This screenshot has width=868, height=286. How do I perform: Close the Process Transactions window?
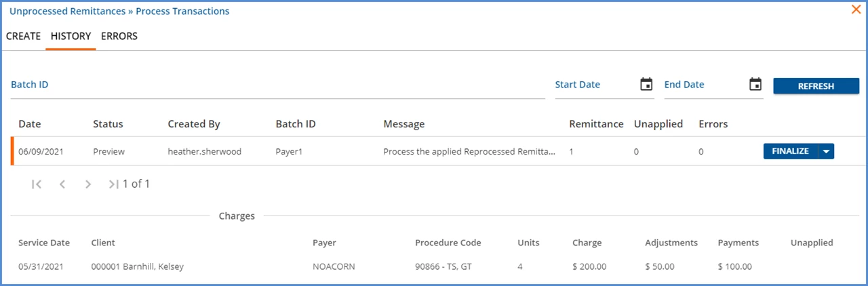(856, 9)
